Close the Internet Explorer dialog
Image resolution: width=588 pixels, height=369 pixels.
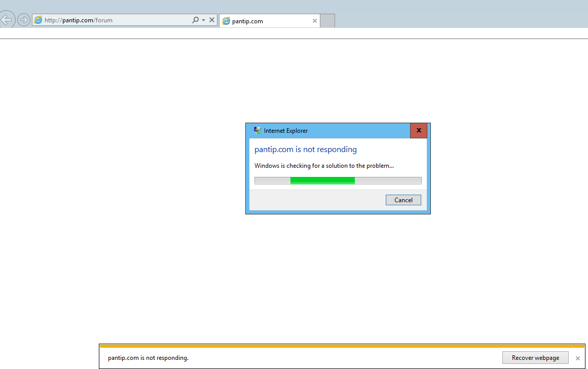coord(419,130)
